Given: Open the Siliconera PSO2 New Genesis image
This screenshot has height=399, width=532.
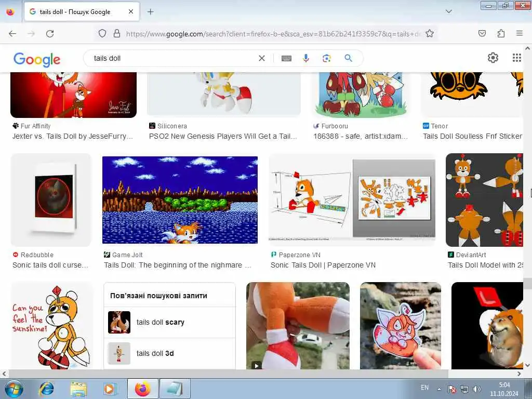Looking at the screenshot, I should (x=224, y=95).
